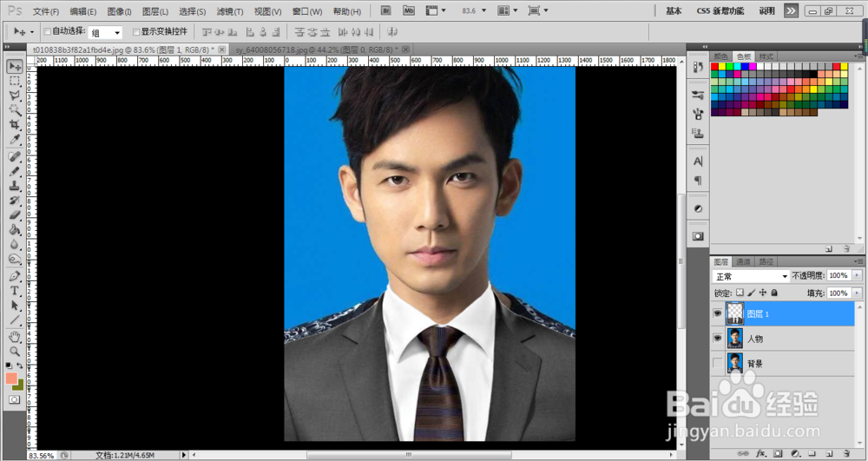Switch to the 通道 (Channels) tab
868x461 pixels.
[x=743, y=262]
